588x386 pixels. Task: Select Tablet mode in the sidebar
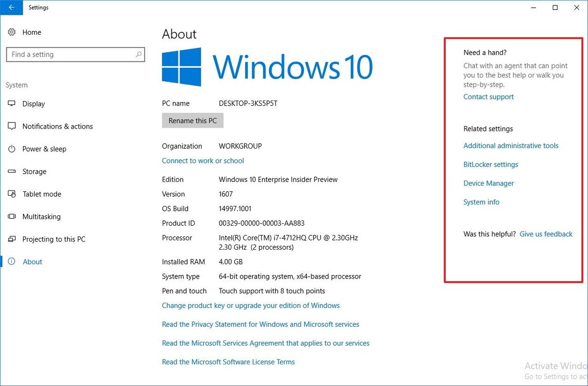[x=41, y=194]
